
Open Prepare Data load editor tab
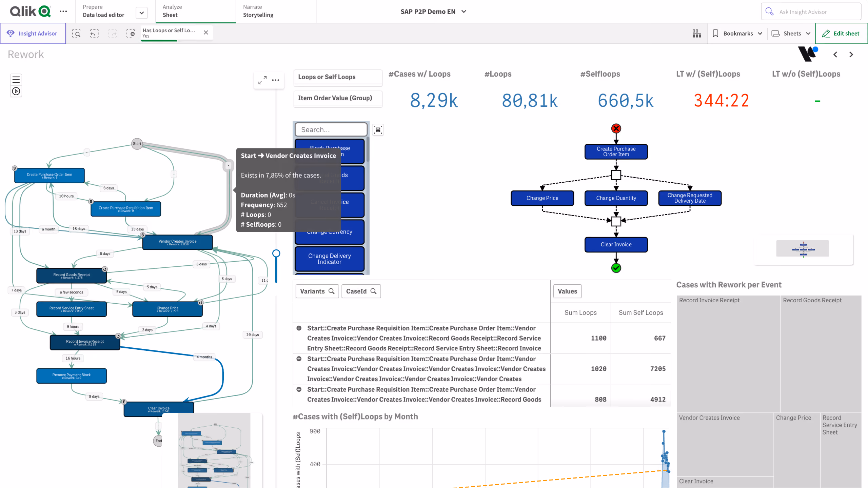(104, 11)
